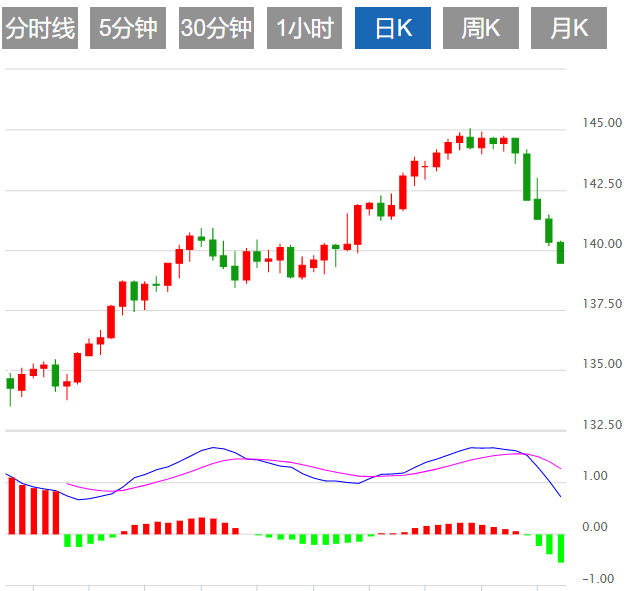Click the 132.50 price axis label
This screenshot has width=627, height=591.
point(603,425)
